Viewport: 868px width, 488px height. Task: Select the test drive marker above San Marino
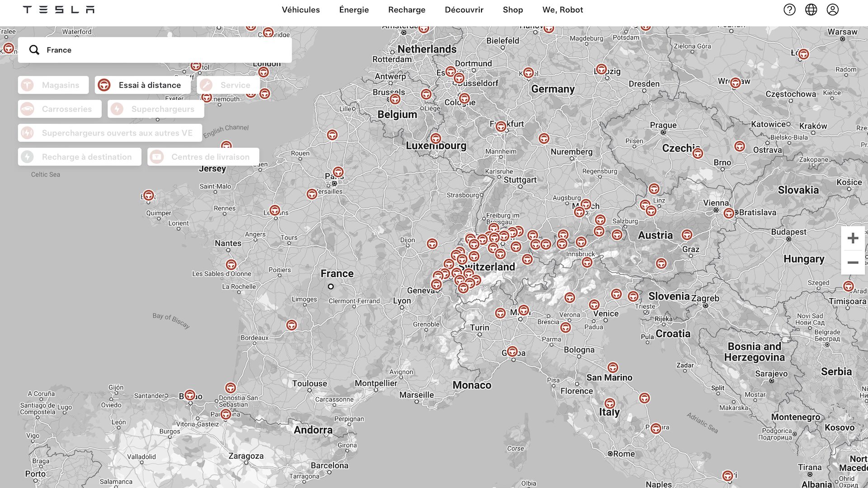point(613,367)
